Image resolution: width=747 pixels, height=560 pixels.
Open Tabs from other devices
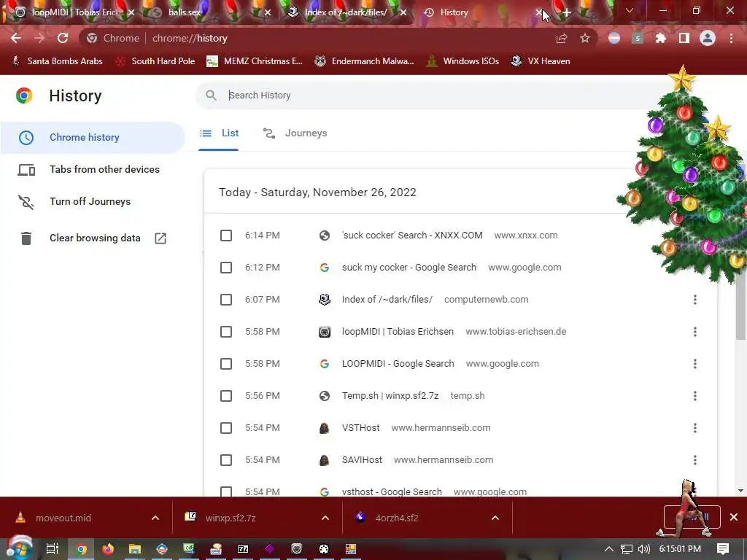coord(93,169)
